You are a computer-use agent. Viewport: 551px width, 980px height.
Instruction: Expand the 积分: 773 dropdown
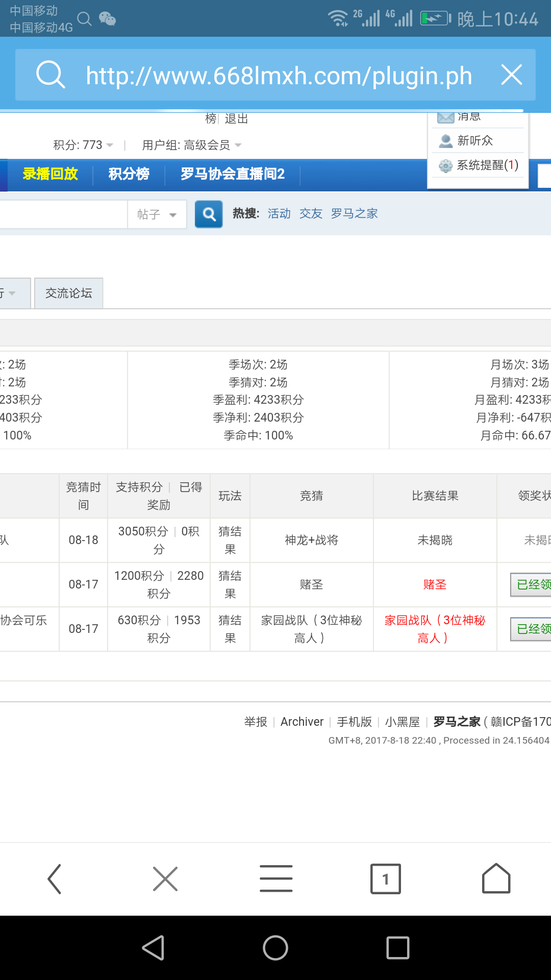point(83,145)
